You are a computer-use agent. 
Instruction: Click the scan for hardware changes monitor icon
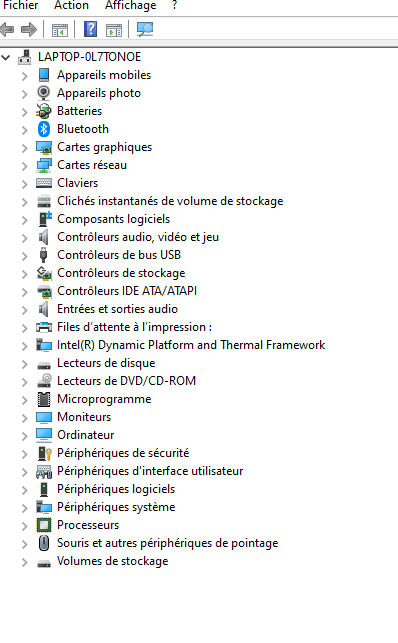[x=145, y=29]
